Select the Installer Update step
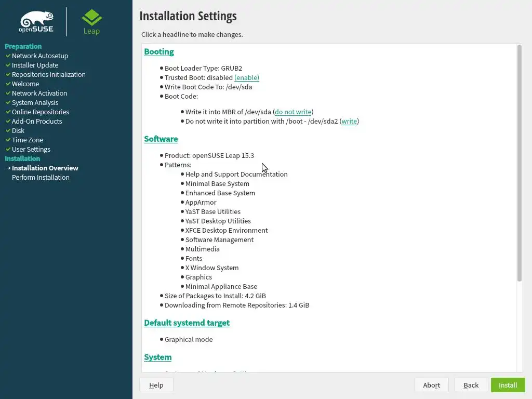The width and height of the screenshot is (532, 399). click(x=35, y=65)
